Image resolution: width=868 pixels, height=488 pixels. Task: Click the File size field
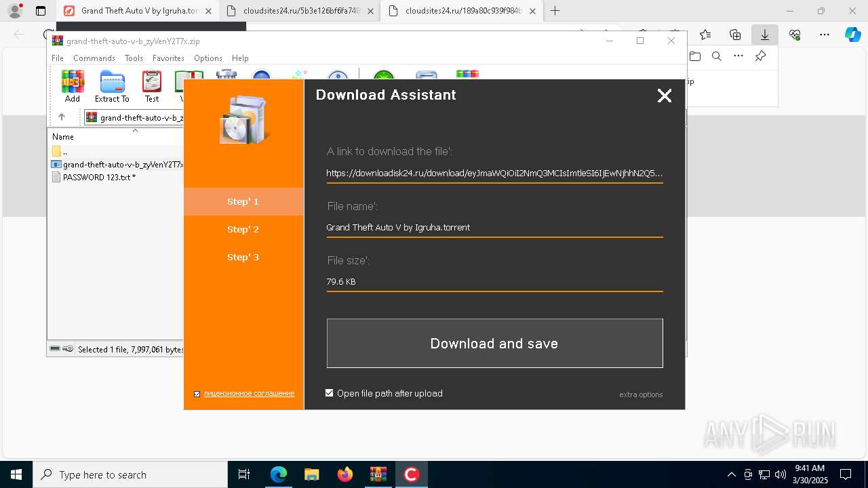pyautogui.click(x=494, y=281)
